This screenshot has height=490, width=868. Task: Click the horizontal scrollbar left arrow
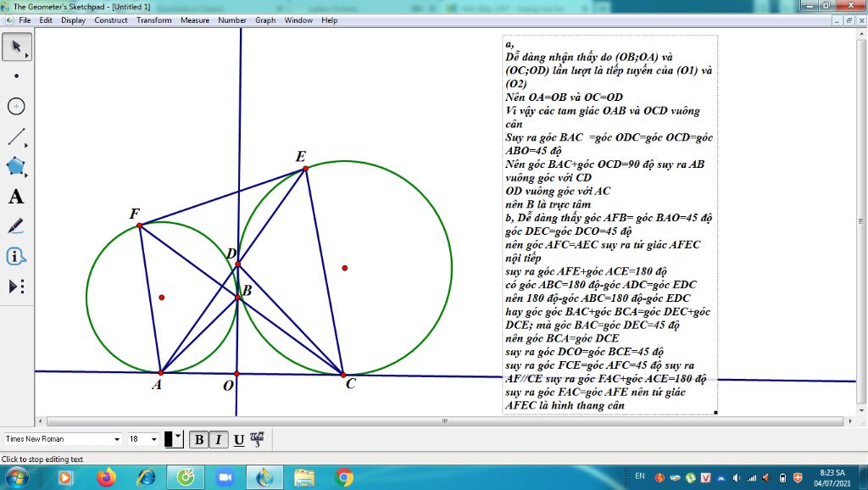[39, 421]
